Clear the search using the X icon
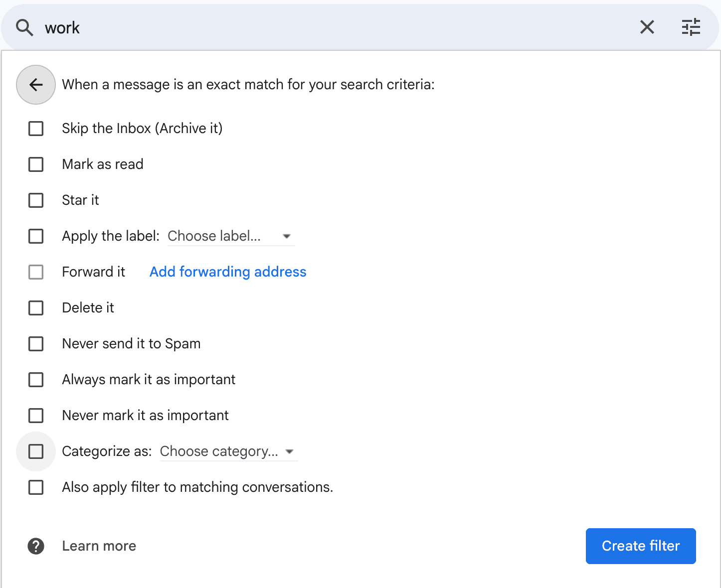This screenshot has height=588, width=721. coord(647,27)
